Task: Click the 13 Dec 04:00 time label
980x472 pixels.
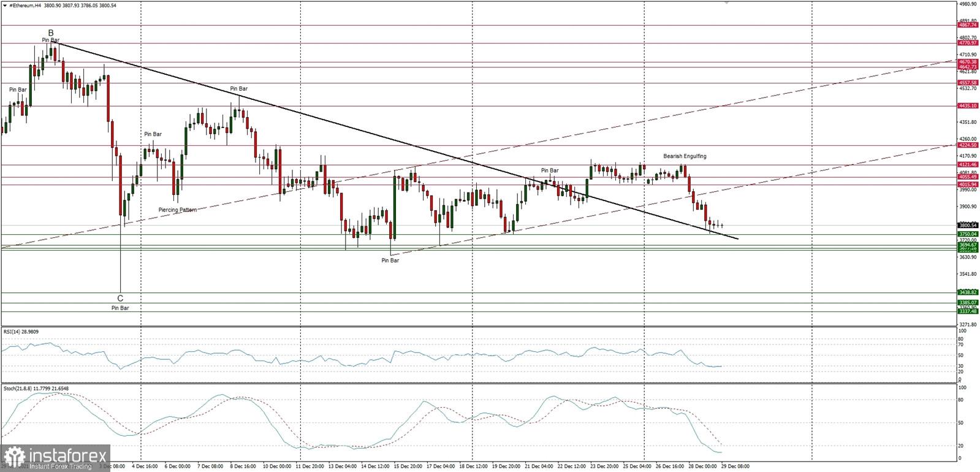Action: pos(343,466)
